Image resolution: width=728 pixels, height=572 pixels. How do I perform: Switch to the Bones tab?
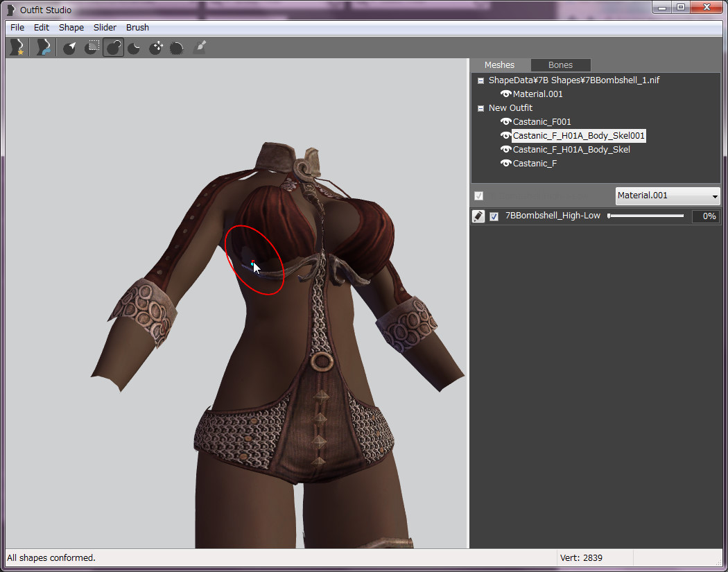(560, 65)
